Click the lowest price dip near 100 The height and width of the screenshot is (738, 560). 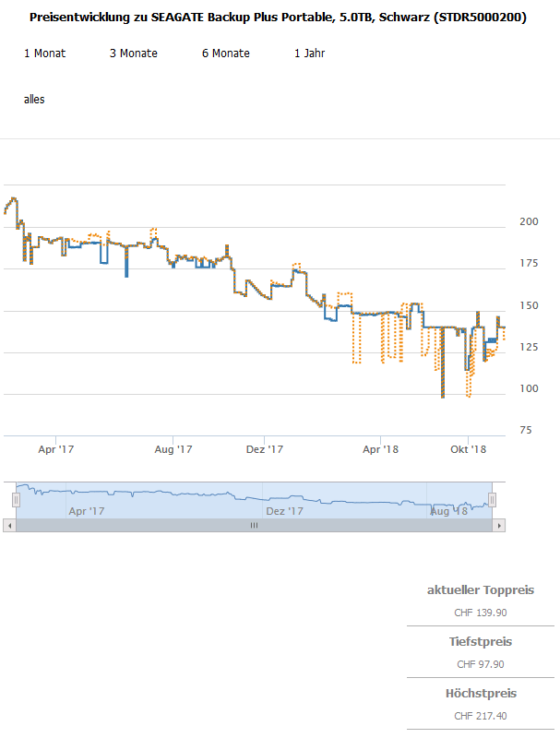pos(443,395)
